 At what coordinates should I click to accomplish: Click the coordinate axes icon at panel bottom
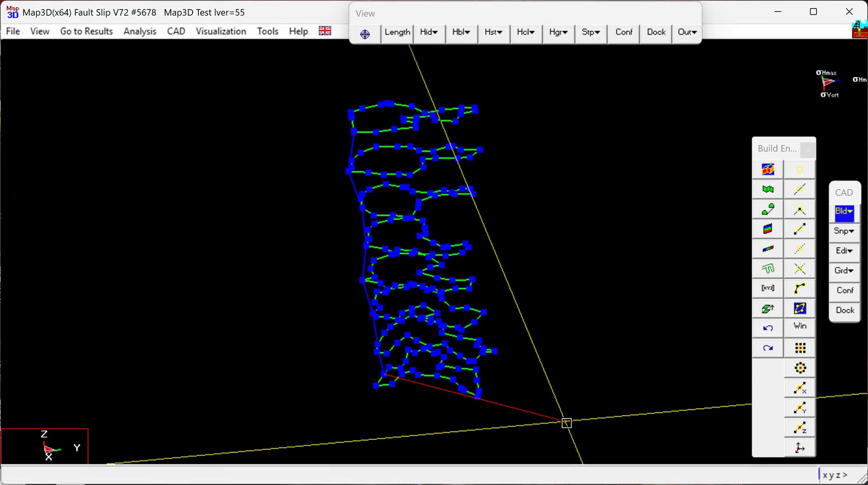(800, 448)
